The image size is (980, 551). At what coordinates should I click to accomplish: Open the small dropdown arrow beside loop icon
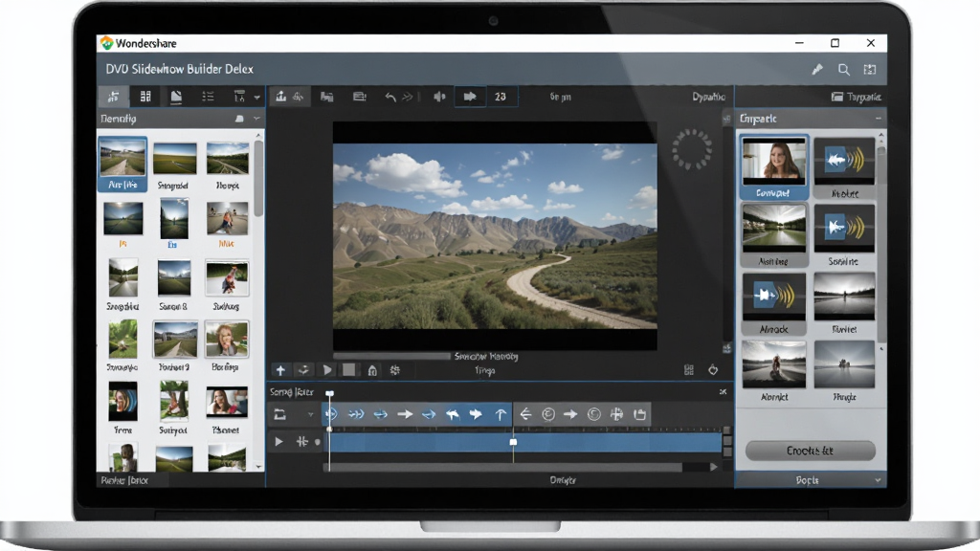click(310, 414)
